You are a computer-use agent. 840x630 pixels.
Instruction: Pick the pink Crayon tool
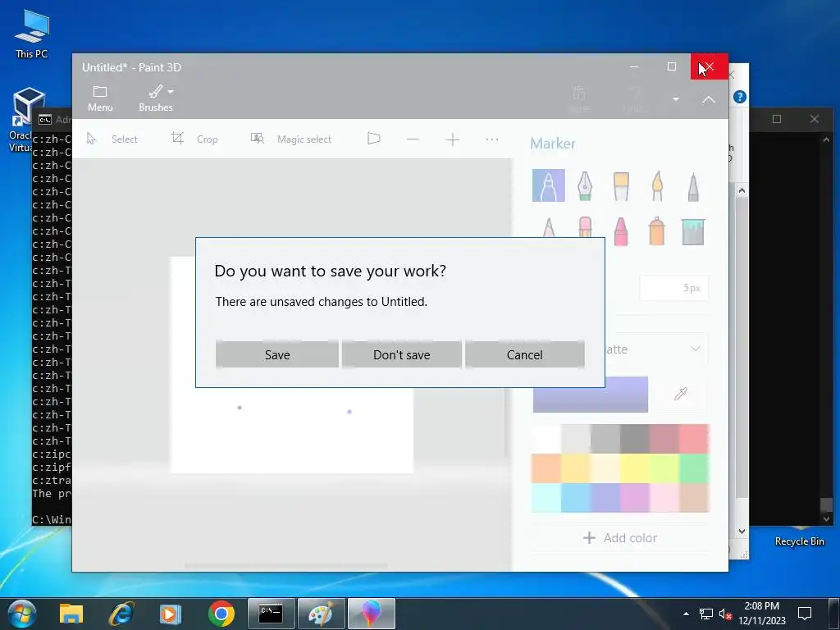click(621, 231)
